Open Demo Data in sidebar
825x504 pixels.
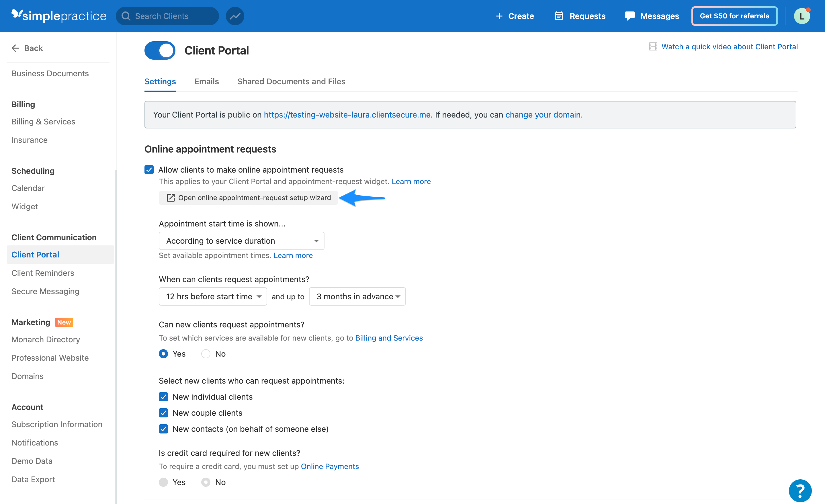coord(32,461)
